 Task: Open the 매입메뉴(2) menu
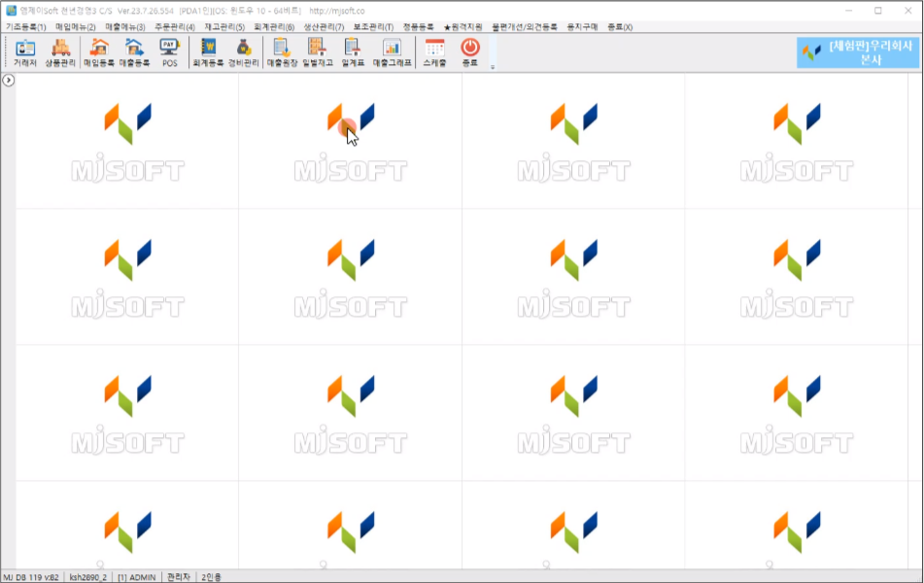coord(76,27)
